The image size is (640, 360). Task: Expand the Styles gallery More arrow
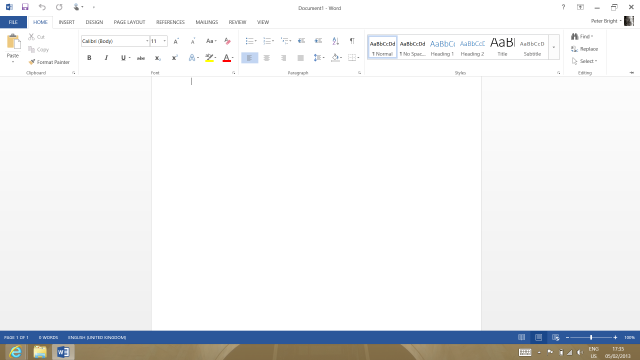[x=554, y=47]
